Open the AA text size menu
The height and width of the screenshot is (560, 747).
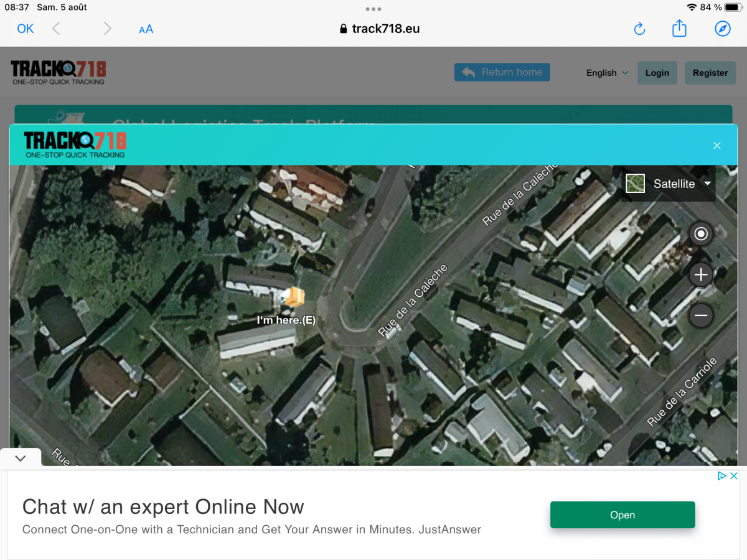146,29
